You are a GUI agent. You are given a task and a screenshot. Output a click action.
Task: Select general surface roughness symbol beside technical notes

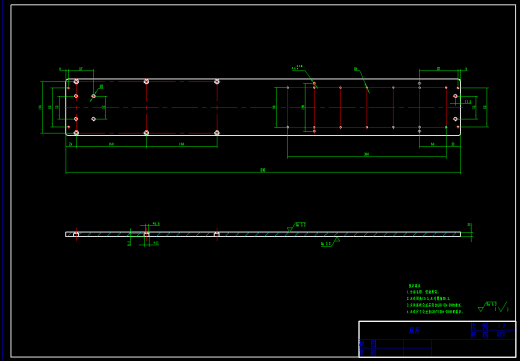493,307
